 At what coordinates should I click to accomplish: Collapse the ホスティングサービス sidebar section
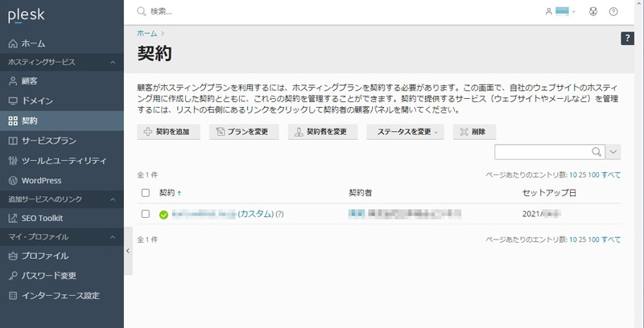(x=112, y=62)
